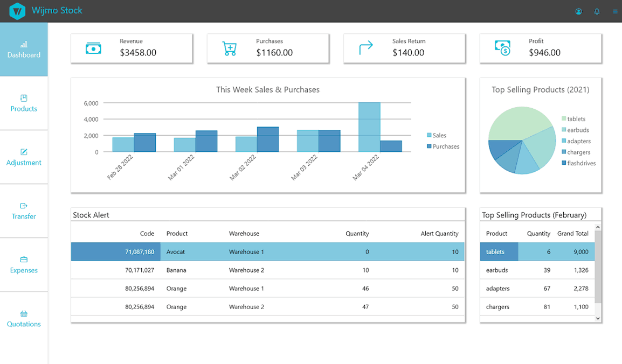This screenshot has width=622, height=364.
Task: Click the scroll down arrow in February grid
Action: (x=598, y=318)
